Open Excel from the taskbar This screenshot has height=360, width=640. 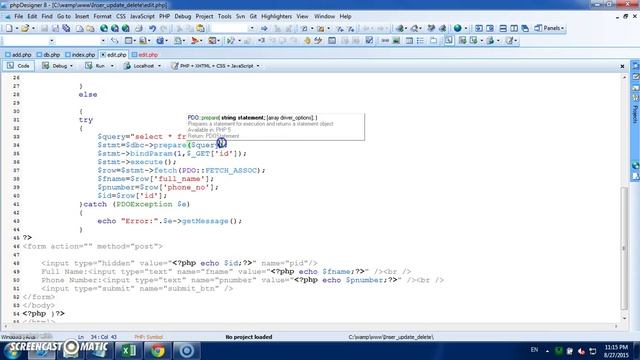[129, 350]
